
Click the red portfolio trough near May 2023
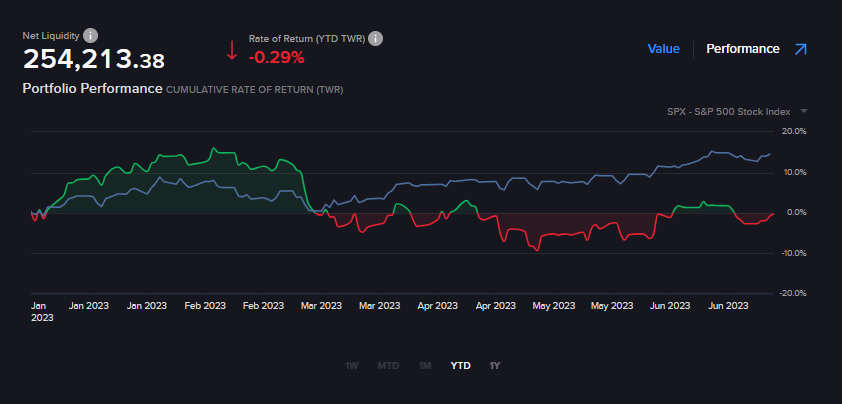tap(539, 249)
